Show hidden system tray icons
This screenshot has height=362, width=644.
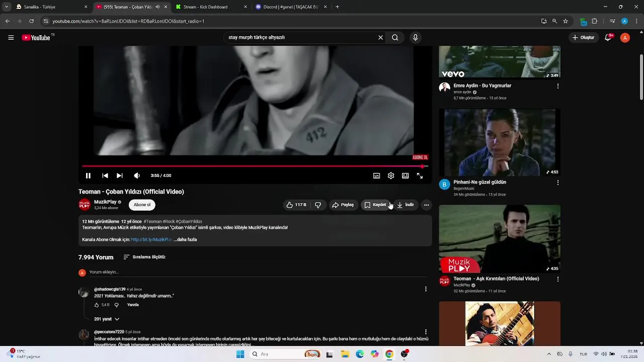click(549, 354)
